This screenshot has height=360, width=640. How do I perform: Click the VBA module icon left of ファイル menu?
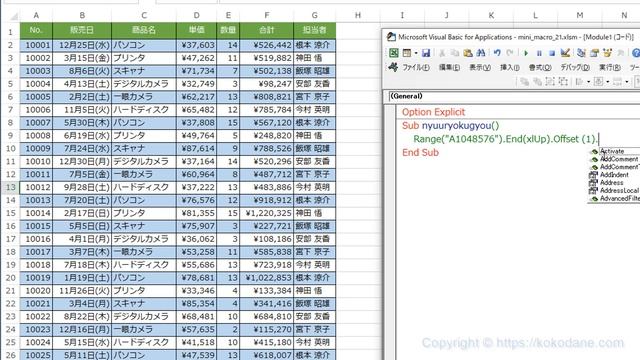click(x=393, y=67)
